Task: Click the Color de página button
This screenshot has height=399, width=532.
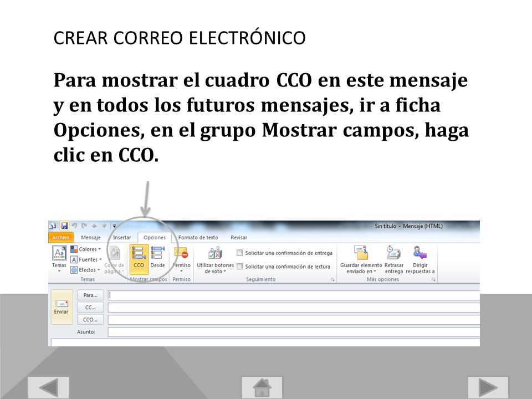Action: pyautogui.click(x=114, y=260)
